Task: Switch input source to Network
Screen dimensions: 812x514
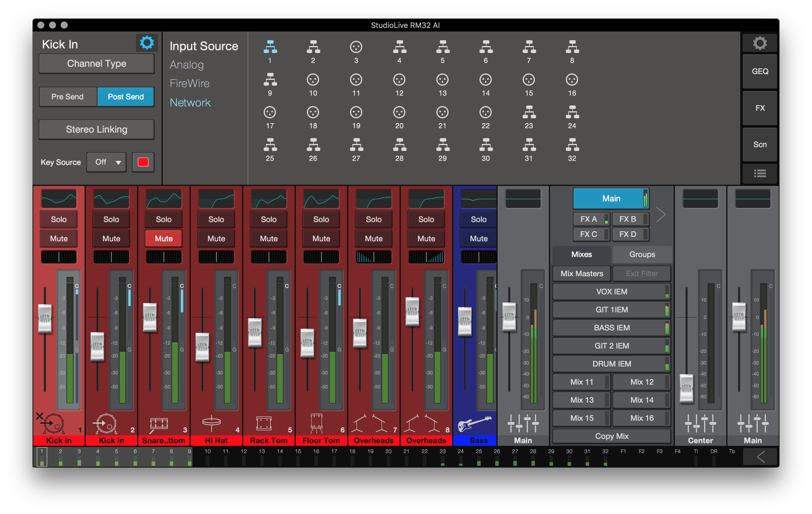Action: (190, 102)
